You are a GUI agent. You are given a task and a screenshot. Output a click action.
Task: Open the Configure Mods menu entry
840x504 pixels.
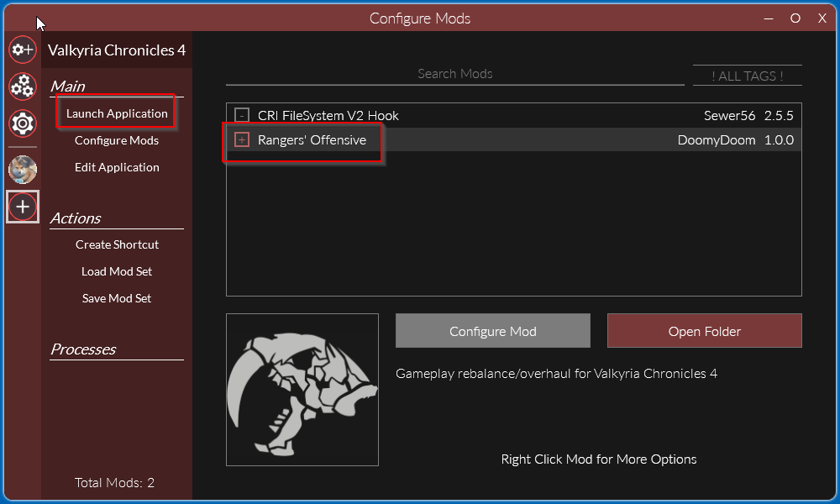click(x=117, y=140)
